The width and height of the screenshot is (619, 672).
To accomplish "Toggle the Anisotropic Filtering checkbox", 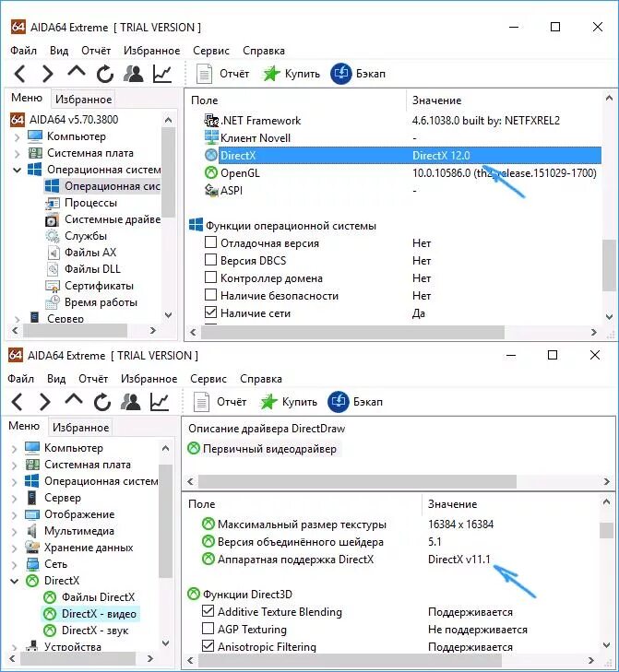I will (x=208, y=646).
